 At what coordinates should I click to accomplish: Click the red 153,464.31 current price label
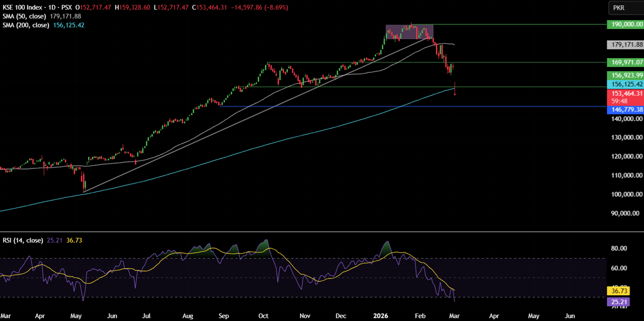(x=626, y=93)
